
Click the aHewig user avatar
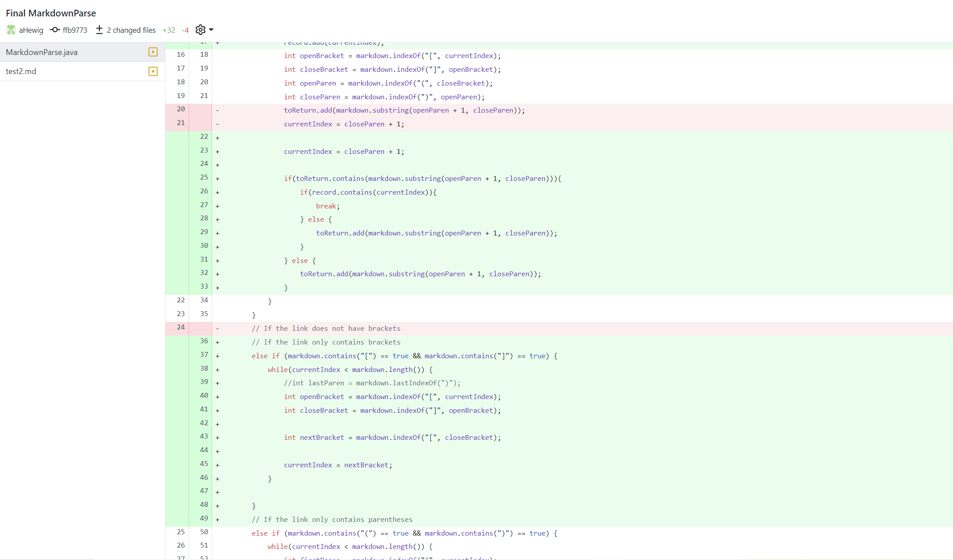[11, 30]
